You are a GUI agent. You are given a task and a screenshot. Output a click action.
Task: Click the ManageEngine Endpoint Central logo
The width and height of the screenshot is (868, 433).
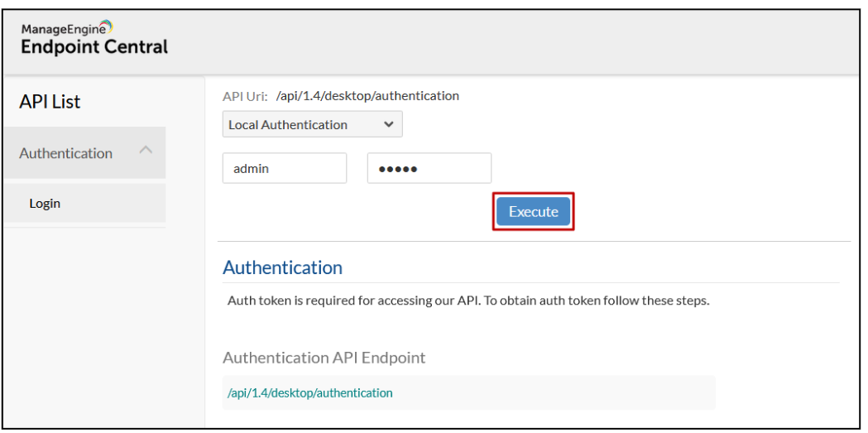pos(94,37)
